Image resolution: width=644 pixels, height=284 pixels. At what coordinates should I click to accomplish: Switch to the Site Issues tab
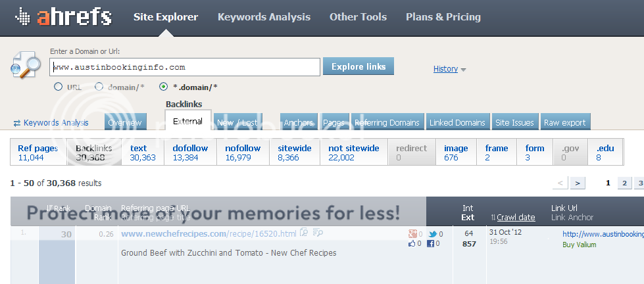(514, 122)
